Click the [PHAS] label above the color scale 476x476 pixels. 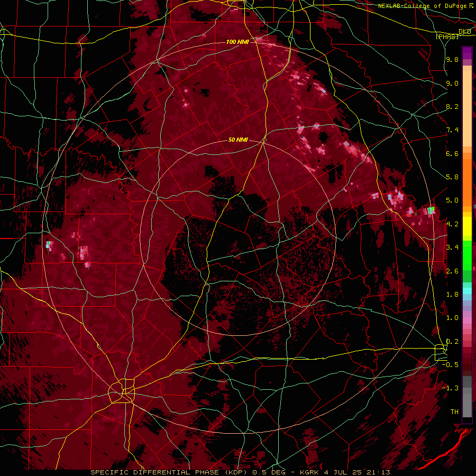click(447, 36)
